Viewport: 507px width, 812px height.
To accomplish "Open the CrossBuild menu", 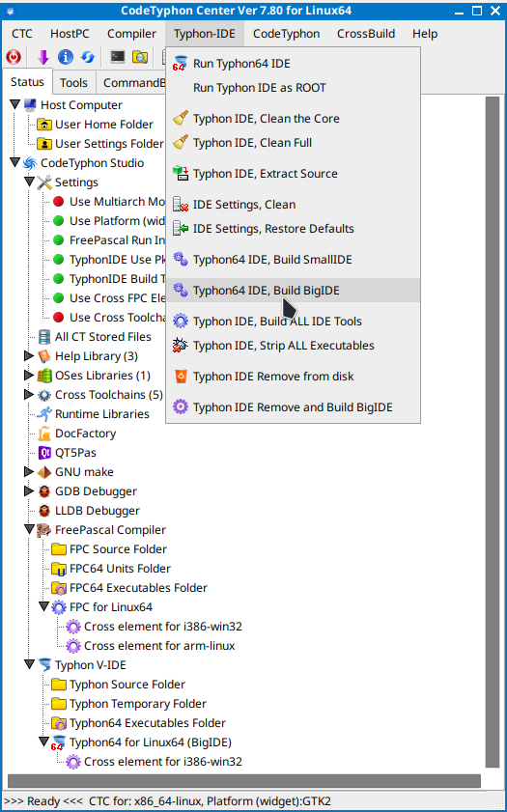I will (x=366, y=34).
